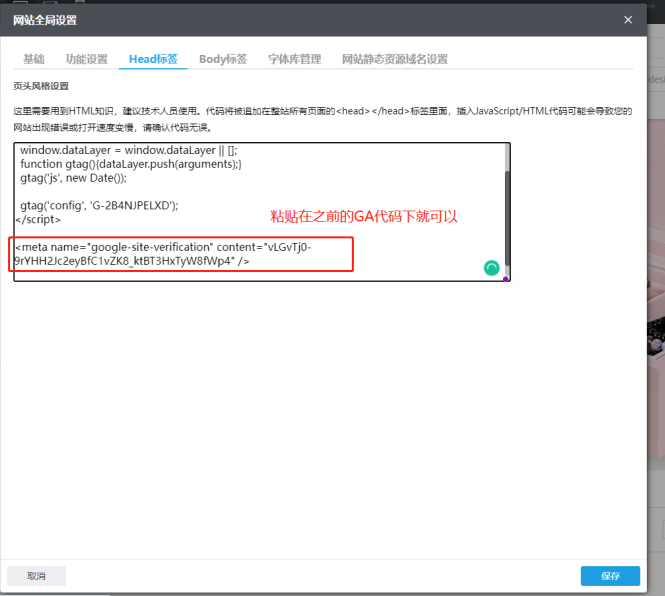Switch to the 基础 tab
The height and width of the screenshot is (596, 665).
coord(34,59)
